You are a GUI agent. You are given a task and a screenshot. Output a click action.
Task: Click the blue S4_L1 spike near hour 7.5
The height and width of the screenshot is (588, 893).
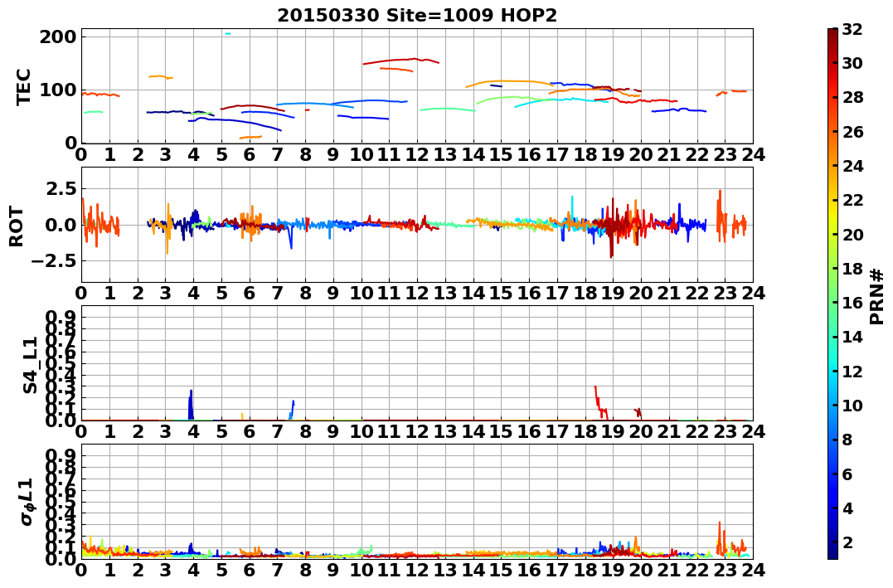click(x=292, y=411)
